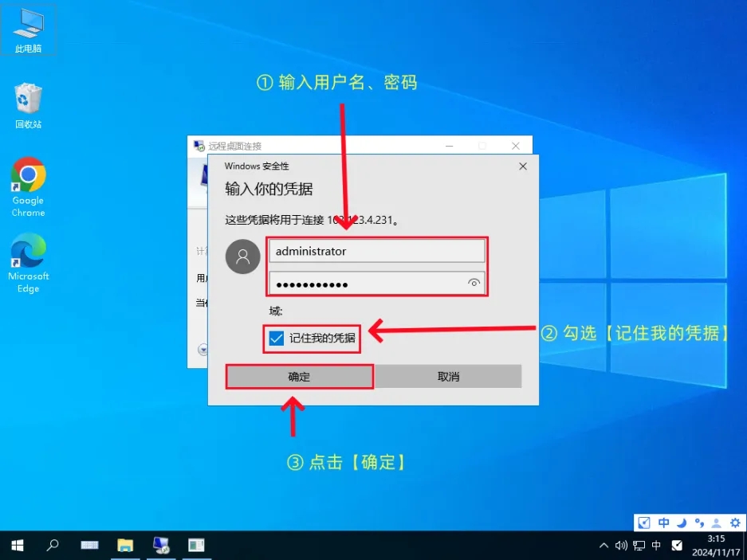Click the volume speaker tray icon
Image resolution: width=747 pixels, height=560 pixels.
click(x=622, y=546)
